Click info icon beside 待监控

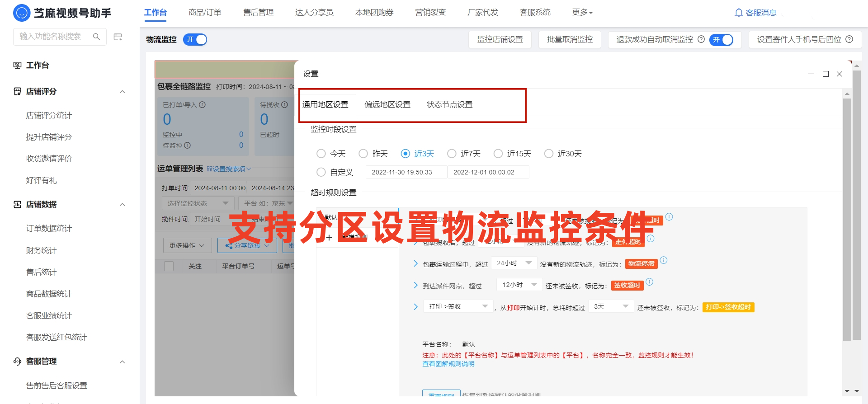(x=188, y=146)
